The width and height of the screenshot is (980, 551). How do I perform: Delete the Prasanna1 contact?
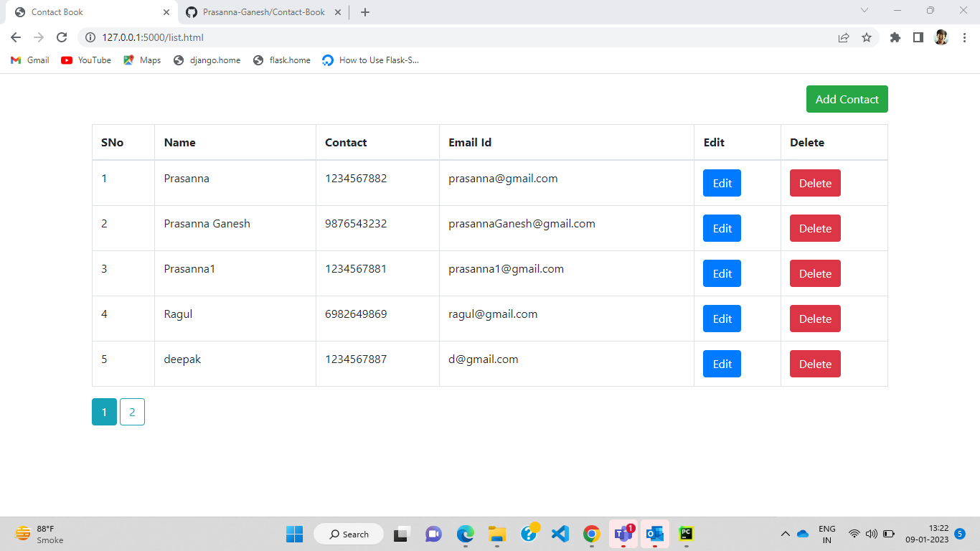[x=815, y=273]
